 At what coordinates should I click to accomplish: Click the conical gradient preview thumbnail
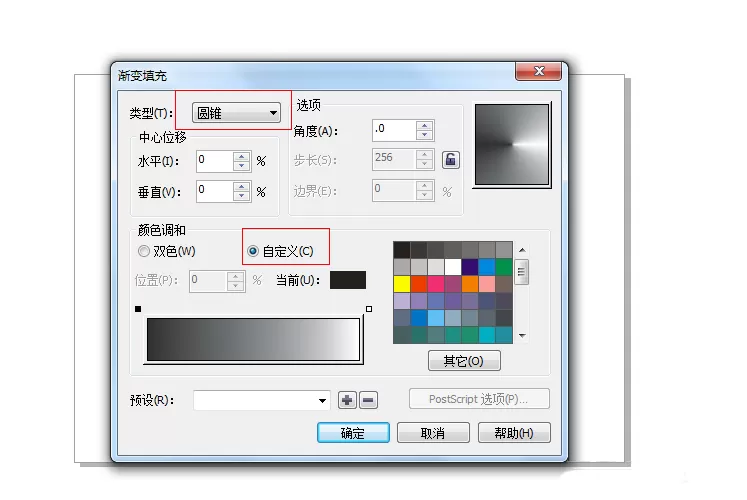[x=512, y=144]
